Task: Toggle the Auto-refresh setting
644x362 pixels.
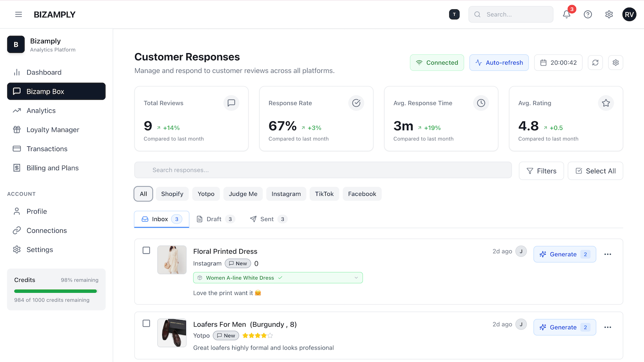Action: (x=499, y=62)
